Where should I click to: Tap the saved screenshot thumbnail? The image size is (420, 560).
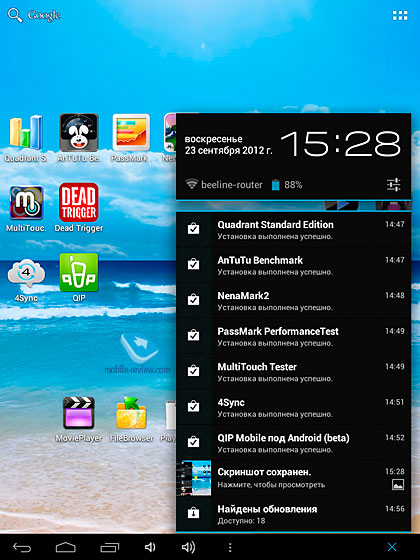194,478
